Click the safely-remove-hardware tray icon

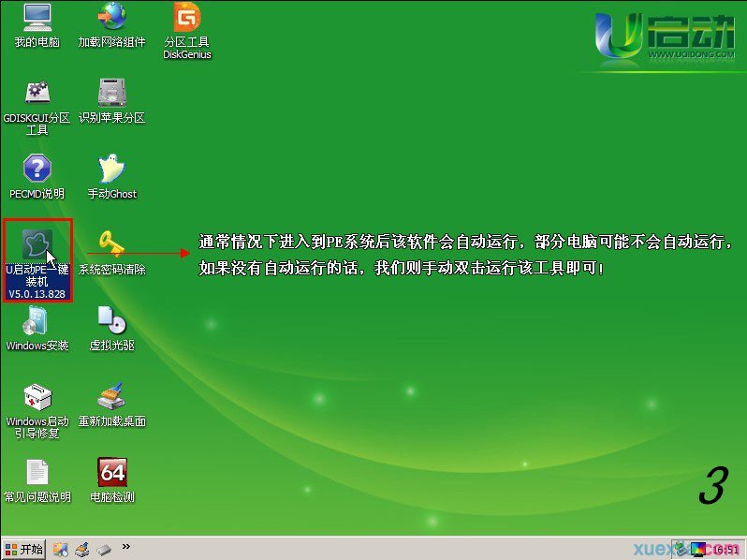(681, 550)
